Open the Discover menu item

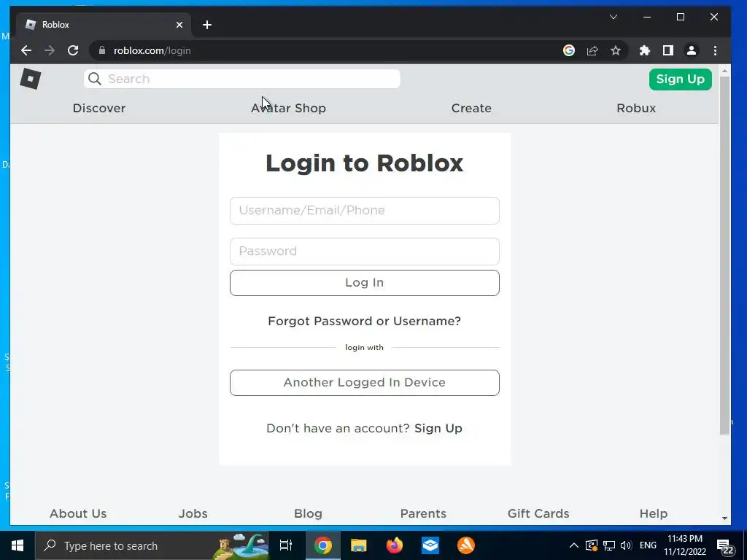point(99,108)
